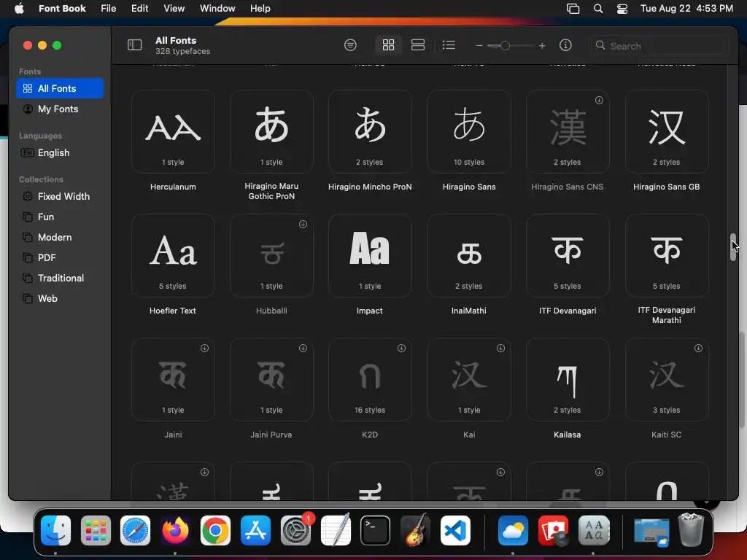The image size is (747, 560).
Task: Select the Kailasa font thumbnail
Action: coord(568,380)
